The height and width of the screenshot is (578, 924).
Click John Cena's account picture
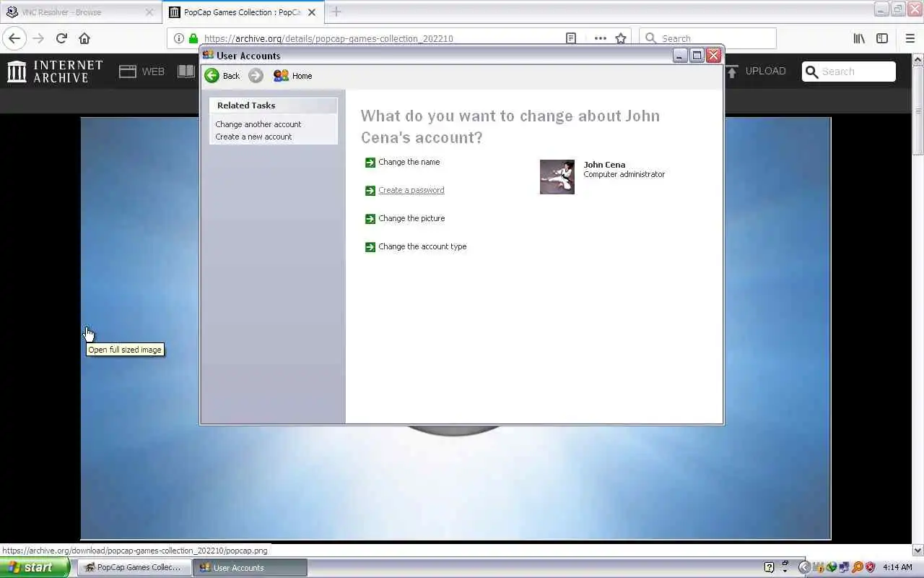557,177
